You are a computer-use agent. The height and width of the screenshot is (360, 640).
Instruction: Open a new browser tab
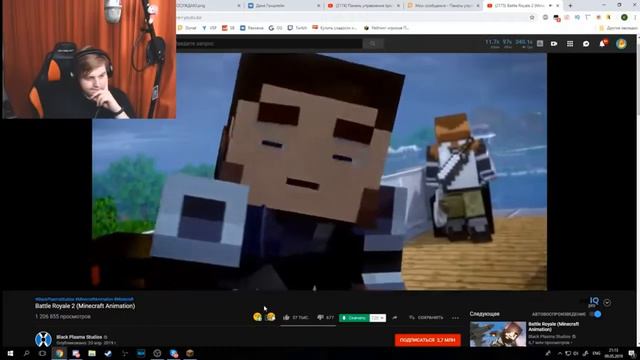click(x=570, y=6)
